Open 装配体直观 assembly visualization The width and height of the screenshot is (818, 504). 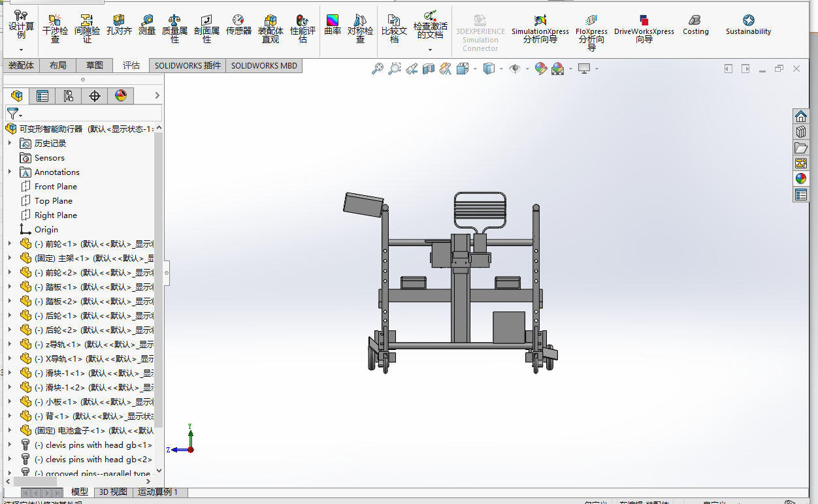pos(270,29)
